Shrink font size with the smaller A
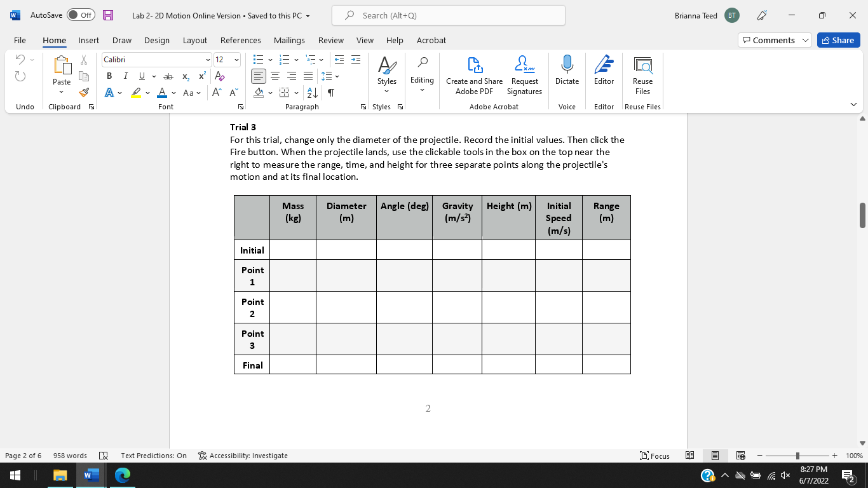The width and height of the screenshot is (868, 488). (x=233, y=93)
